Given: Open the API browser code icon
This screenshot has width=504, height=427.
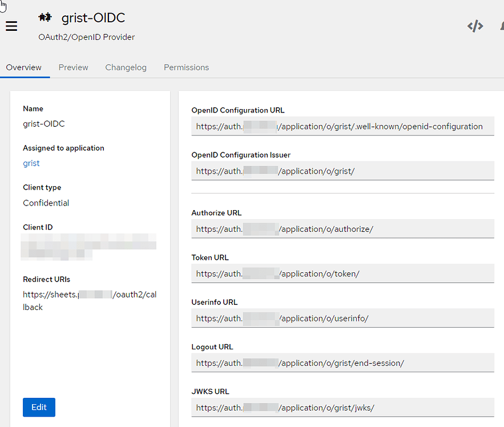Looking at the screenshot, I should click(475, 26).
